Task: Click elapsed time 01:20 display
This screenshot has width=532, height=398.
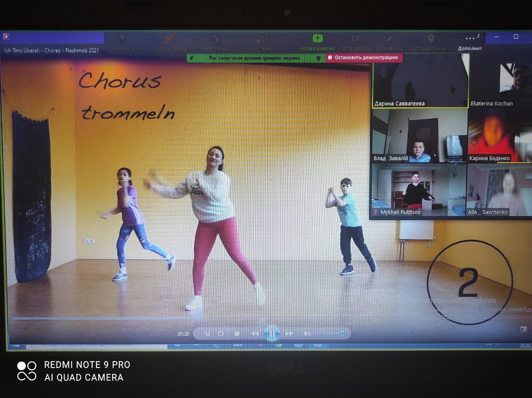Action: (184, 334)
